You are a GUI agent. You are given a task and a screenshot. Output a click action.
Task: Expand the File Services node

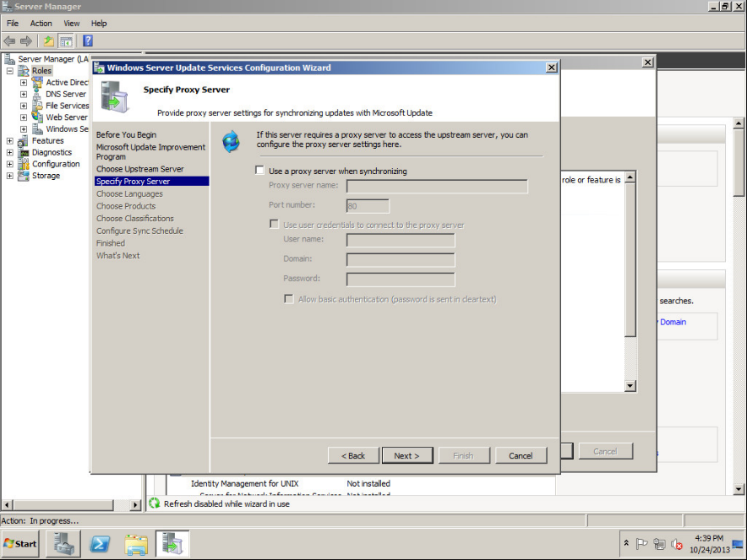pos(24,106)
